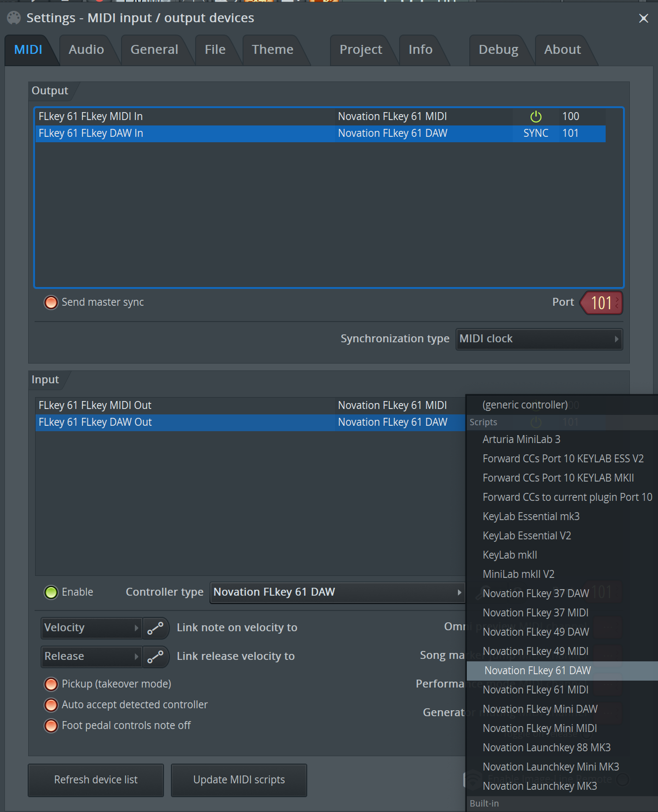Image resolution: width=658 pixels, height=812 pixels.
Task: Click the settings palette icon in title bar
Action: 14,18
